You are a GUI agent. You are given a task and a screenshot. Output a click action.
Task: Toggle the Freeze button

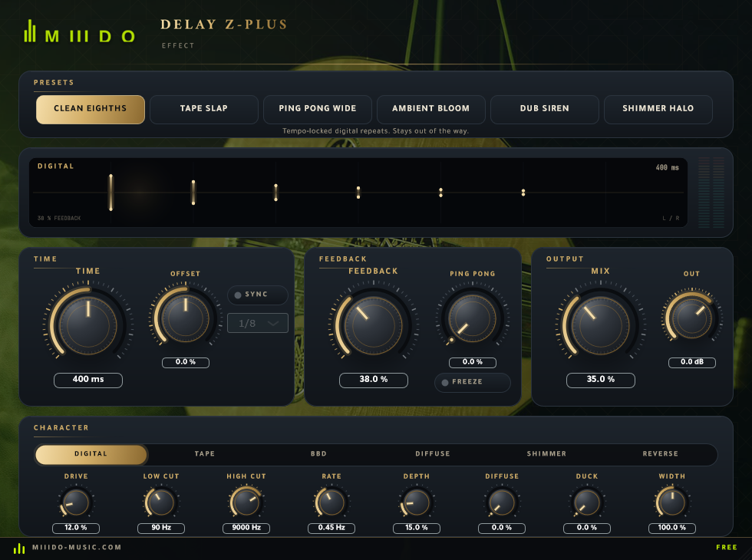click(x=473, y=382)
